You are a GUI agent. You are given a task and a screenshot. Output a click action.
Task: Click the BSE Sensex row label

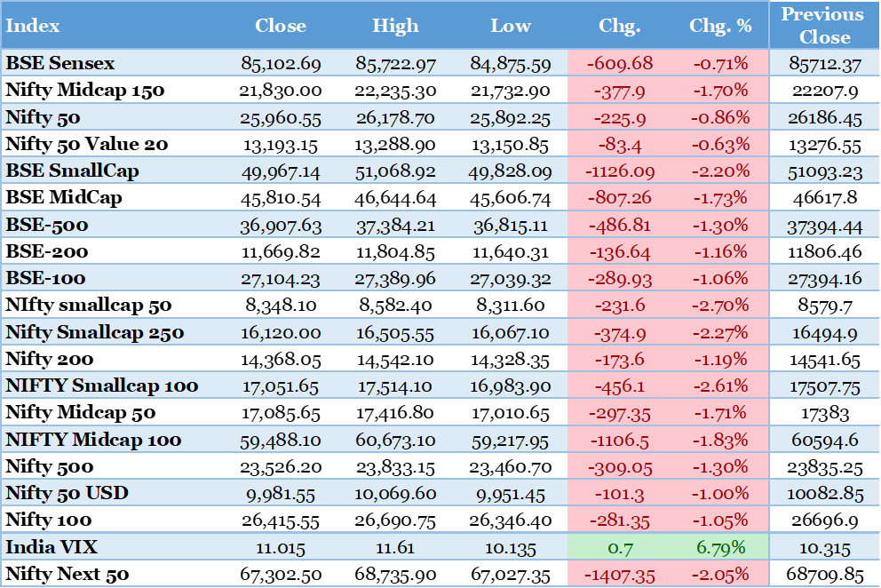(60, 63)
